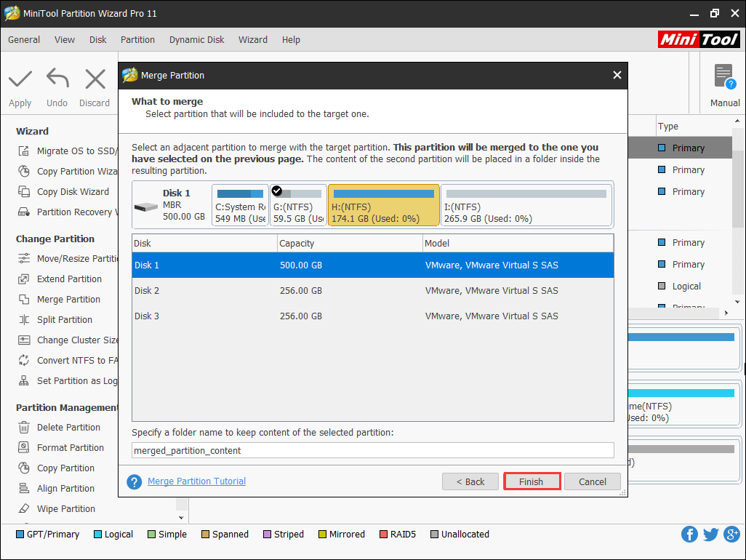
Task: Click GPT/Primary legend color swatch
Action: tap(20, 535)
